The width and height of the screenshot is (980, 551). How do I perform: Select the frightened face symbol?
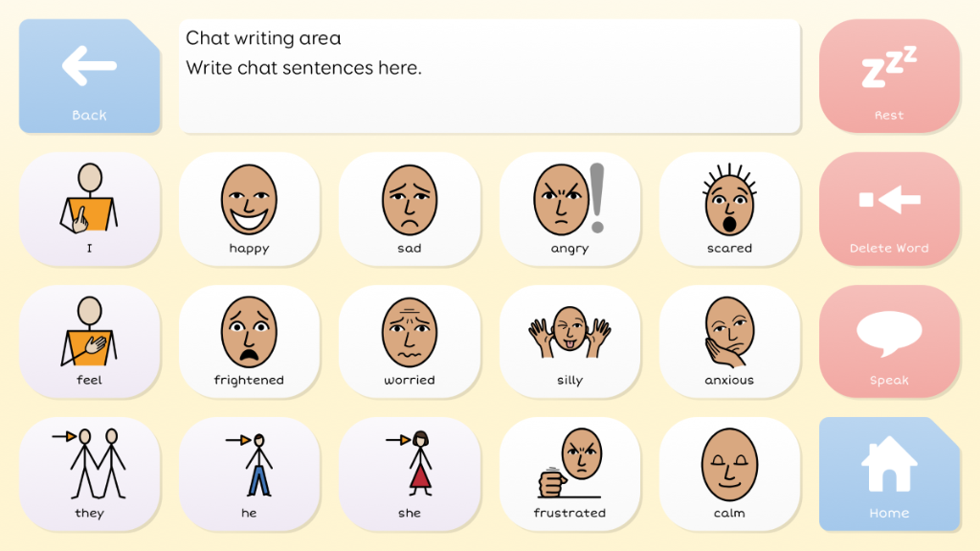[x=249, y=341]
